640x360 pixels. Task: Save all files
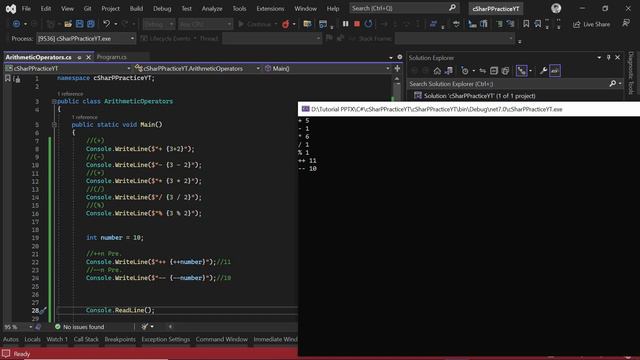[x=91, y=24]
